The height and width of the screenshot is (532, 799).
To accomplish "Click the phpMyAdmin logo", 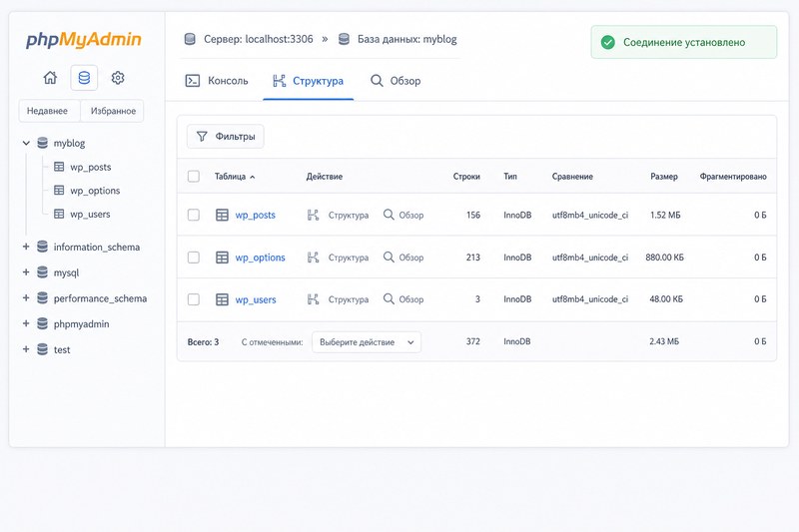I will click(x=84, y=40).
